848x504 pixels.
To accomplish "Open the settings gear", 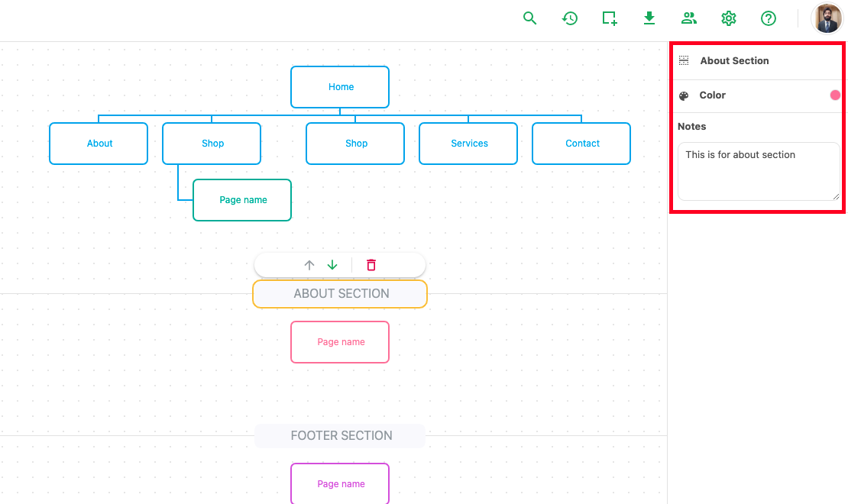I will (728, 18).
